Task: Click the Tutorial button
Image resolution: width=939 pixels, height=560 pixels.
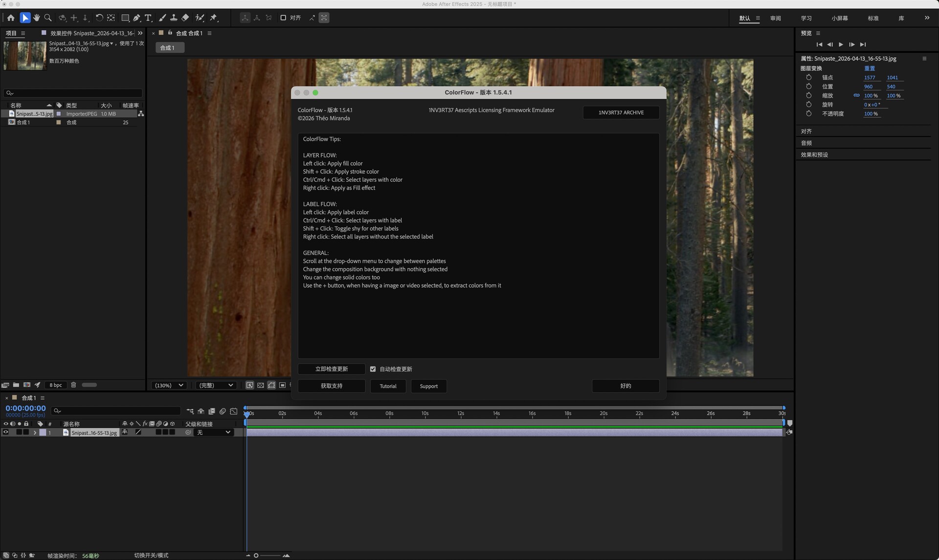Action: point(388,386)
